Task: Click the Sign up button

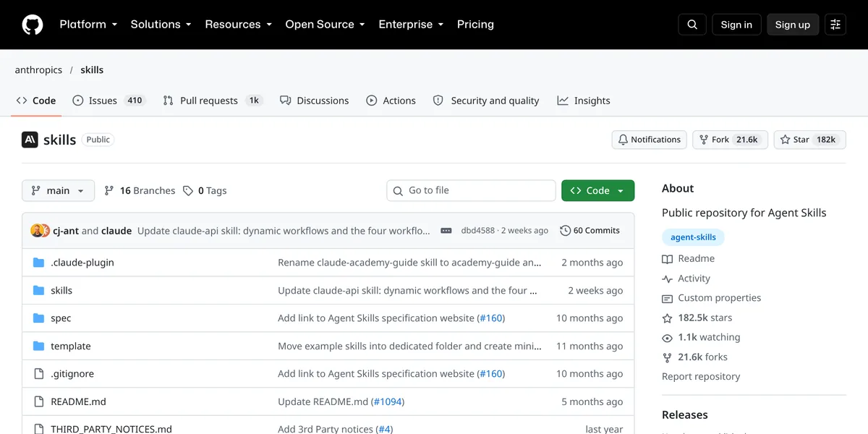Action: (793, 25)
